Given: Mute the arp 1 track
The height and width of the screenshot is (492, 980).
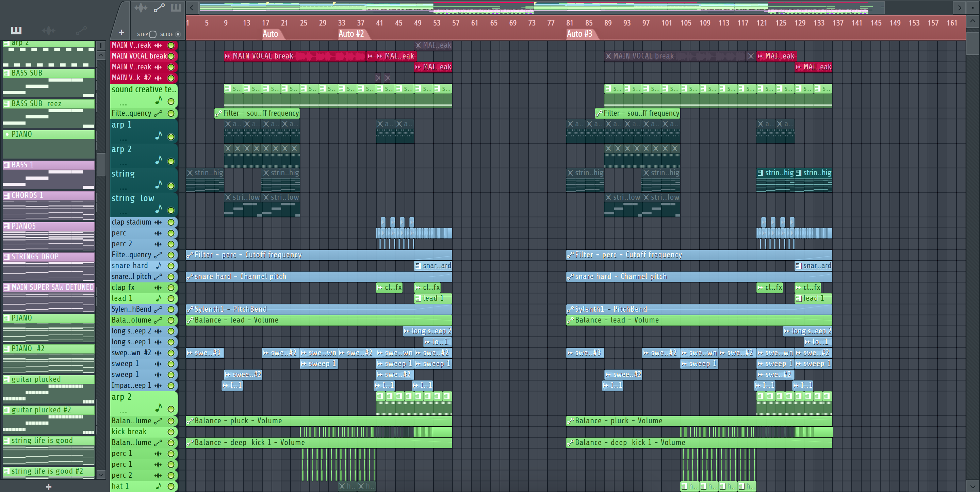Looking at the screenshot, I should pos(171,137).
